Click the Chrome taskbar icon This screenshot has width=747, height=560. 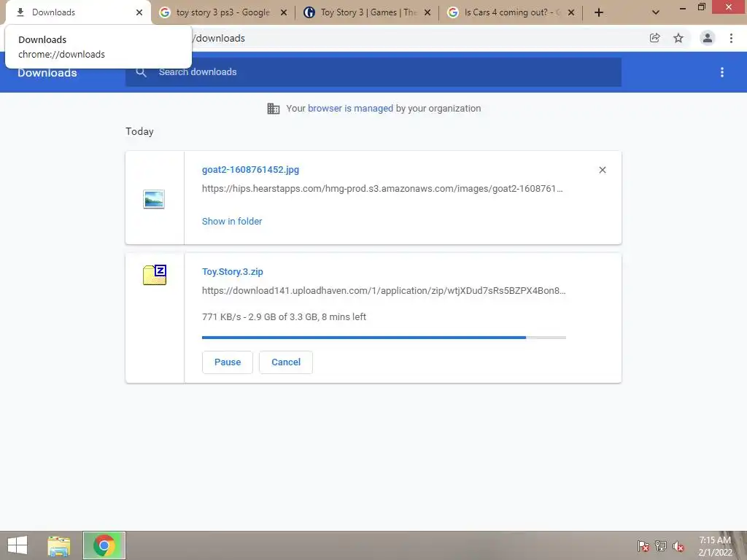point(104,545)
